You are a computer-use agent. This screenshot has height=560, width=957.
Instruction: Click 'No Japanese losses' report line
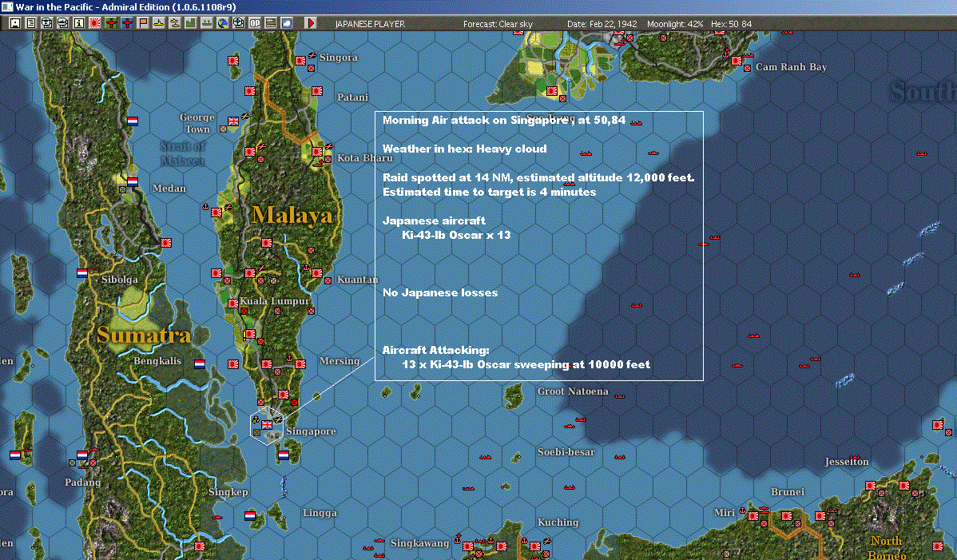[440, 293]
